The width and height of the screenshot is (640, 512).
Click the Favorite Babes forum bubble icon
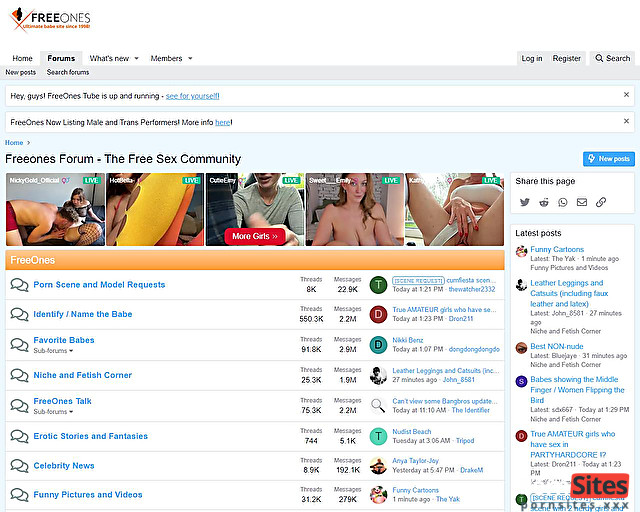click(19, 345)
